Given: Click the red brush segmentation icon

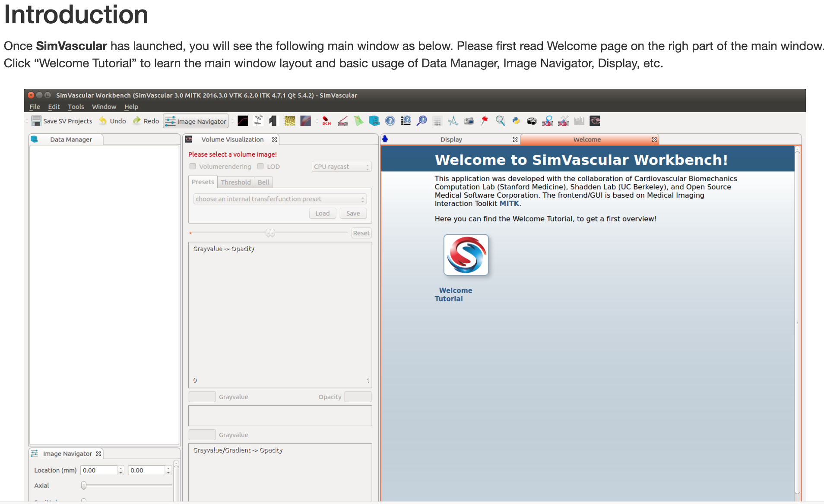Looking at the screenshot, I should tap(343, 121).
